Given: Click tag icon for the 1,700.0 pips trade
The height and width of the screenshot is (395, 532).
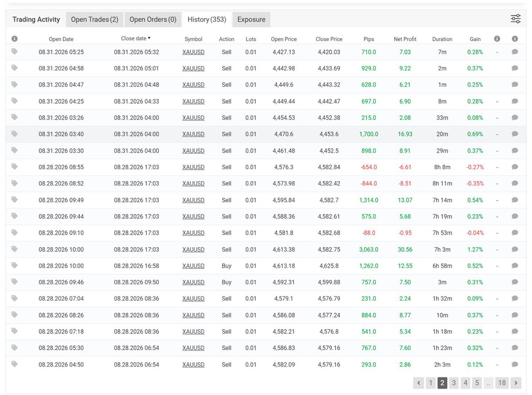Looking at the screenshot, I should pyautogui.click(x=15, y=134).
